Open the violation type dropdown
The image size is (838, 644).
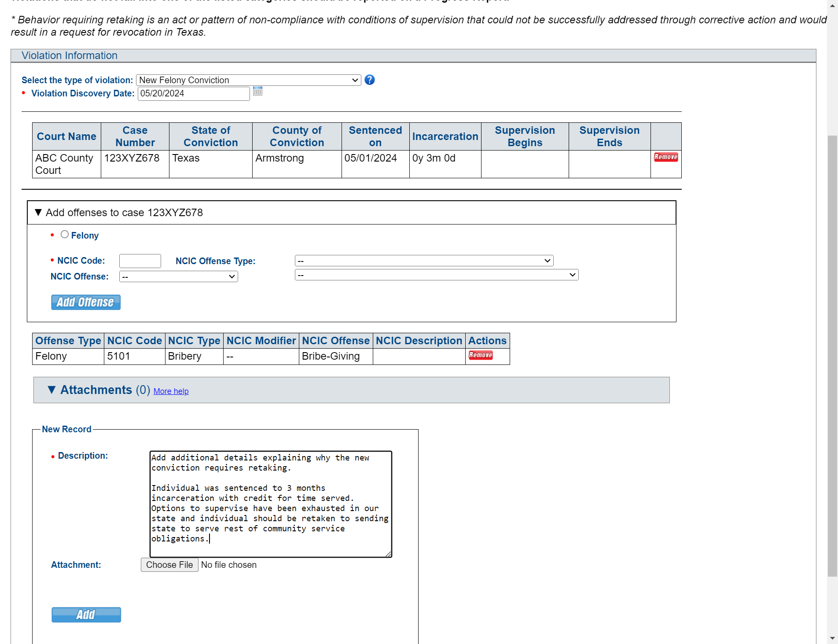[x=249, y=80]
